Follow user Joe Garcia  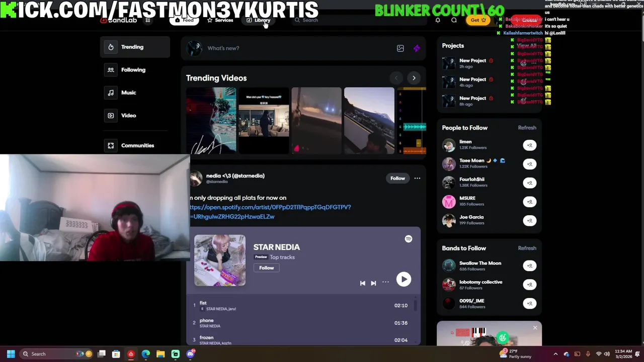click(x=529, y=221)
